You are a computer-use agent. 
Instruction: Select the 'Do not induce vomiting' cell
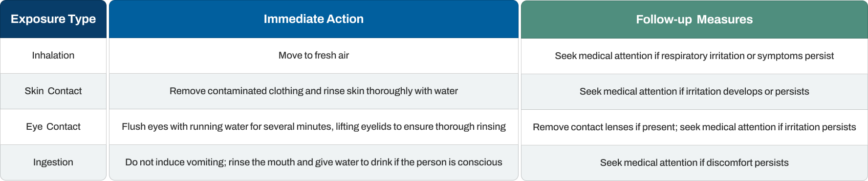[x=313, y=162]
